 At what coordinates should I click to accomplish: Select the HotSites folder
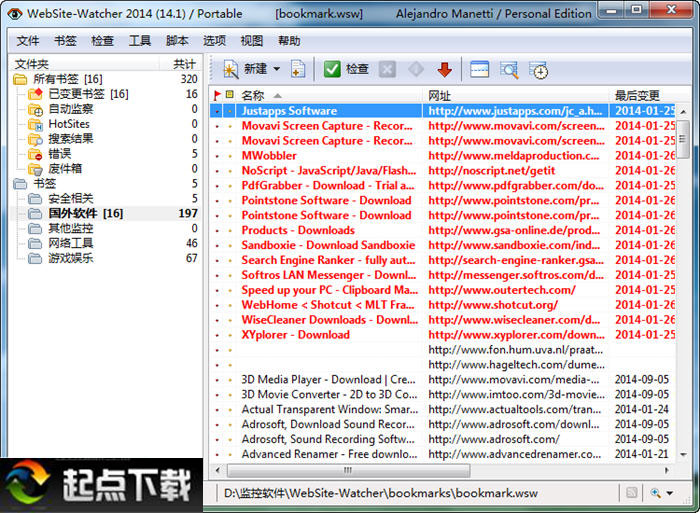[69, 124]
